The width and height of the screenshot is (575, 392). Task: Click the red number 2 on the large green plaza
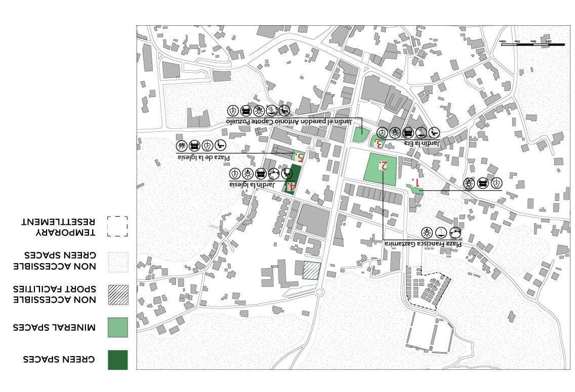tap(384, 166)
